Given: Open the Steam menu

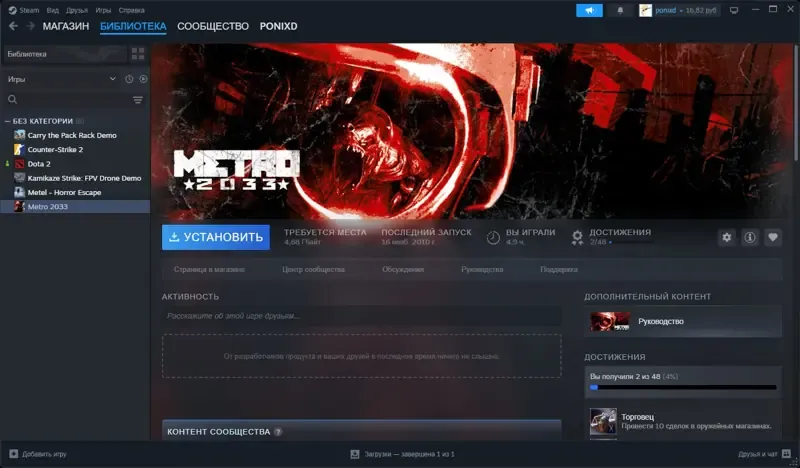Looking at the screenshot, I should (x=29, y=10).
